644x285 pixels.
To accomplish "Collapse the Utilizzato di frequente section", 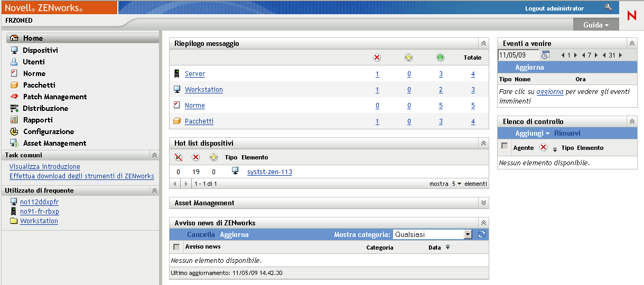I will pyautogui.click(x=154, y=191).
